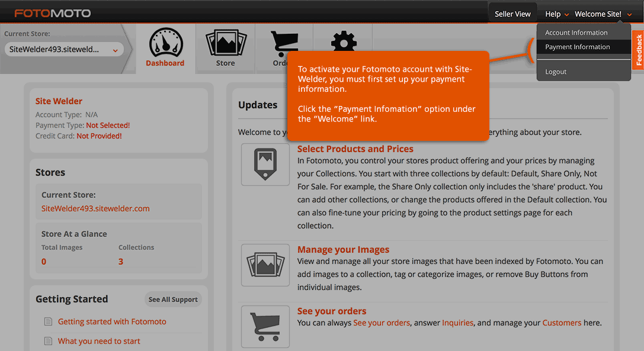Open What you need to start article

(x=99, y=341)
